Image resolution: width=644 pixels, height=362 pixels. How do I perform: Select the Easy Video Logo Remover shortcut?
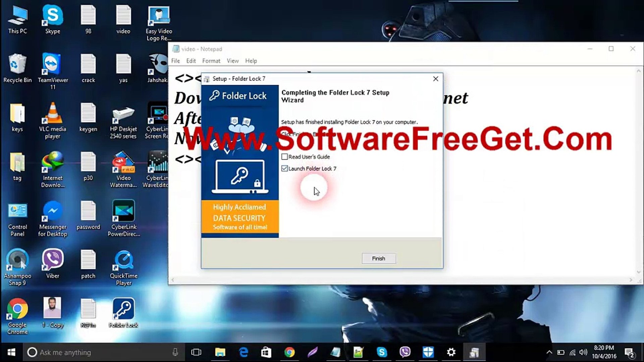[x=159, y=23]
